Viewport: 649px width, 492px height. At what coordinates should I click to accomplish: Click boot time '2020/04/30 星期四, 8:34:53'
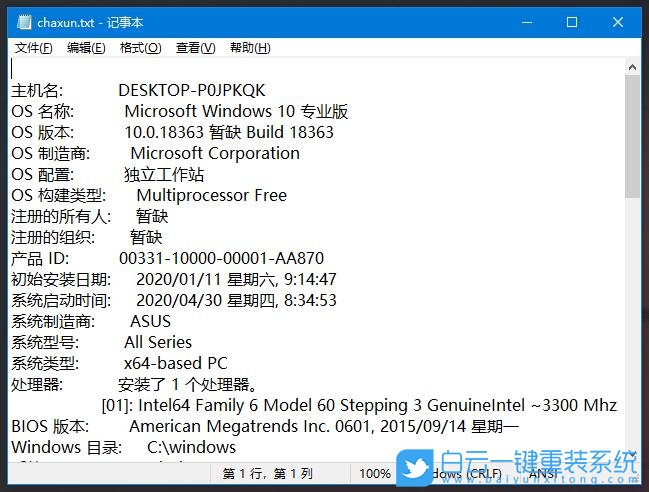click(x=236, y=300)
